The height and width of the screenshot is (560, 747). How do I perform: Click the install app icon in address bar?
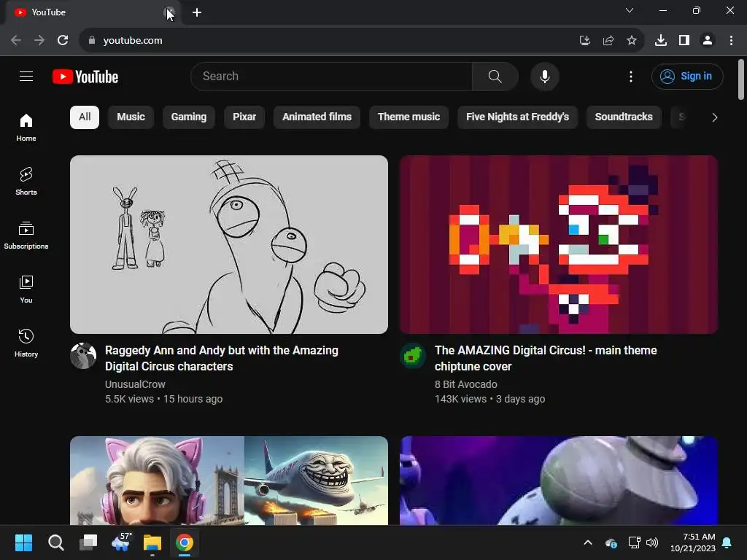click(584, 41)
